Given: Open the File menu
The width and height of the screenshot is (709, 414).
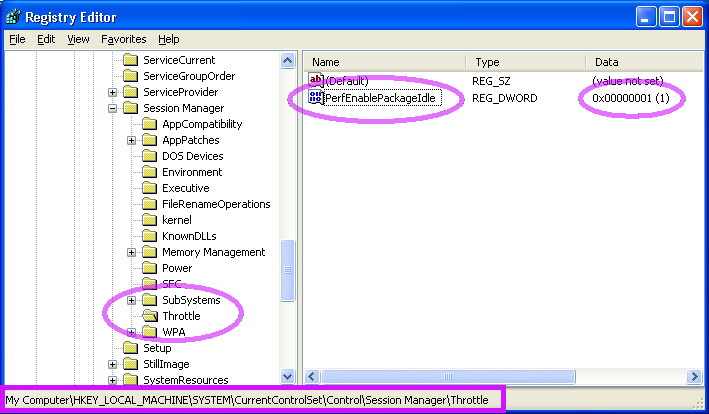Looking at the screenshot, I should tap(17, 39).
